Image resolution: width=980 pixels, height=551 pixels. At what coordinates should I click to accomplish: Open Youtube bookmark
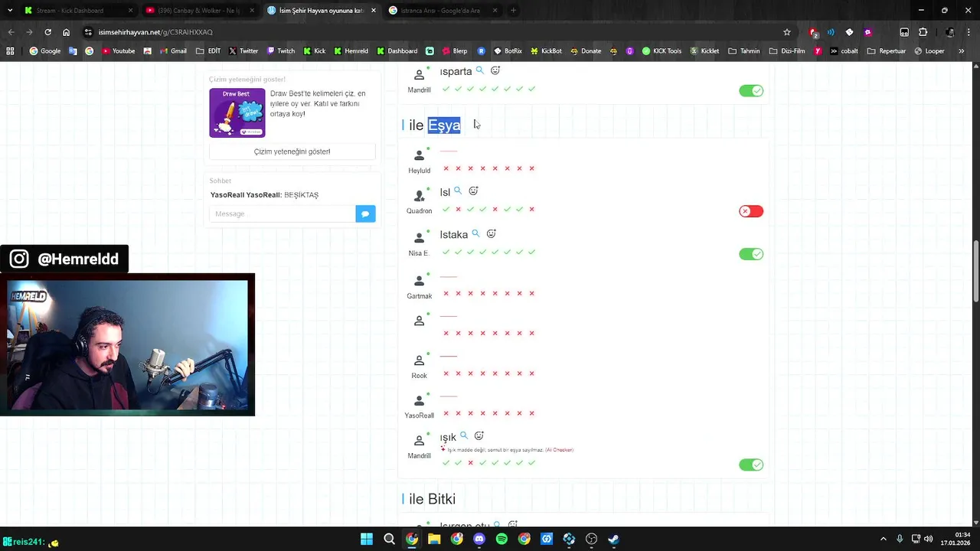118,51
